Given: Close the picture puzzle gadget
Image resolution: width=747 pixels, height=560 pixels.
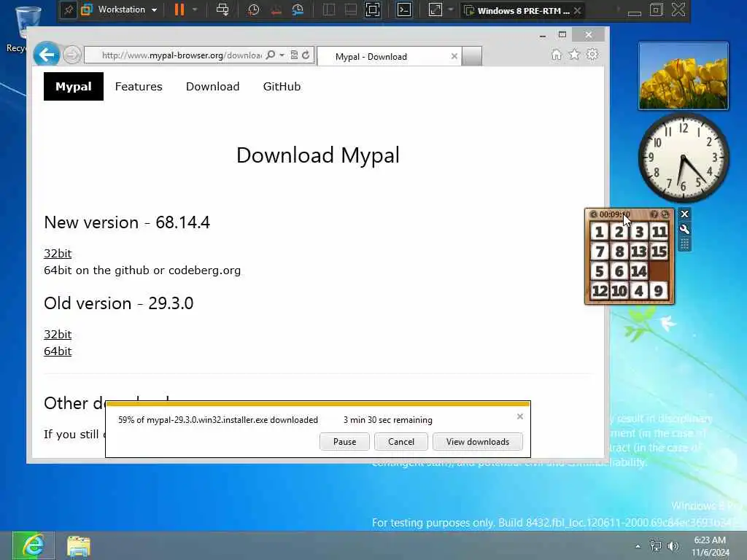Looking at the screenshot, I should pos(684,214).
